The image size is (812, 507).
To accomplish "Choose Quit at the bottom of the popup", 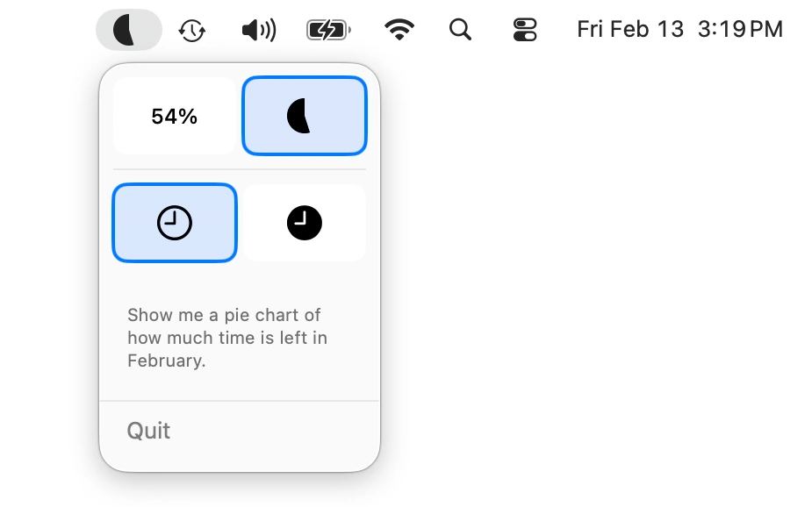I will (149, 431).
